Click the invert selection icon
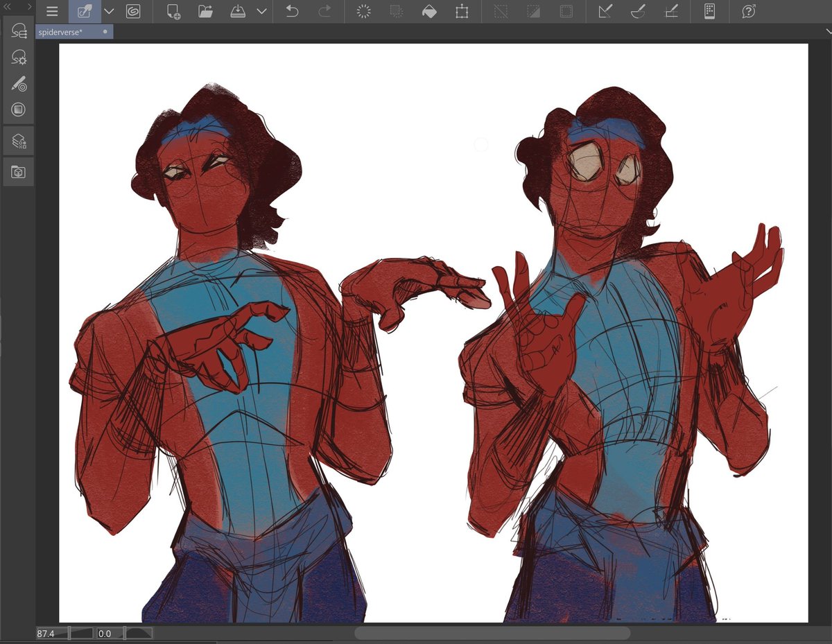This screenshot has height=644, width=832. point(533,11)
